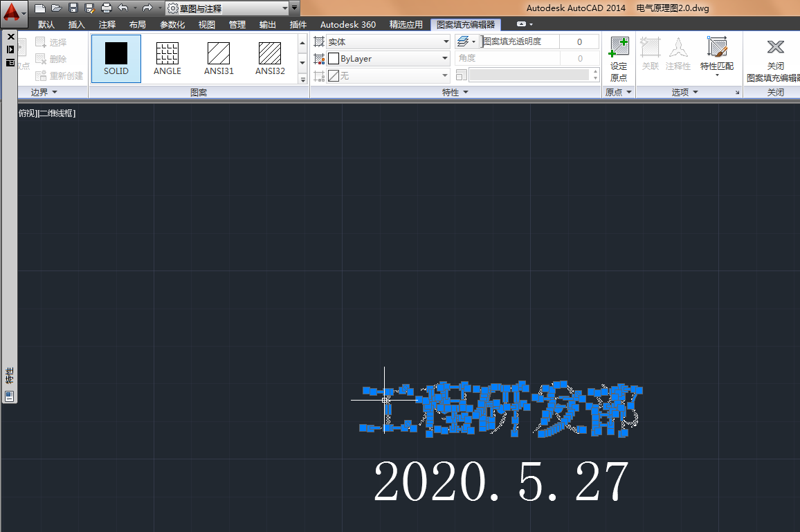Click the Open folder icon
This screenshot has height=532, width=800.
56,8
